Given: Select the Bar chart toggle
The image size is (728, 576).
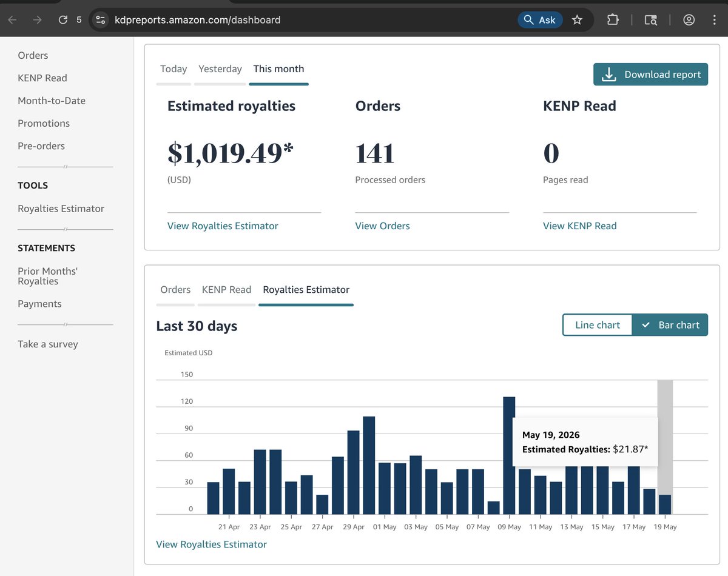Looking at the screenshot, I should pos(670,325).
